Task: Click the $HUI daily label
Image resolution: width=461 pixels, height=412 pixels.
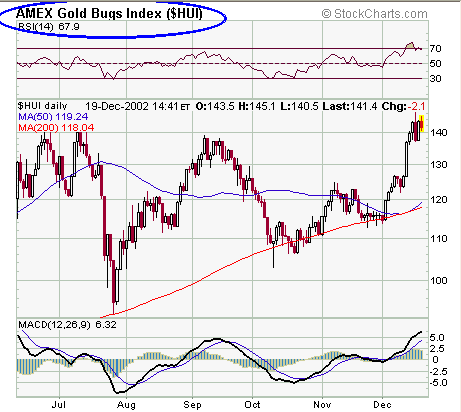Action: tap(42, 106)
